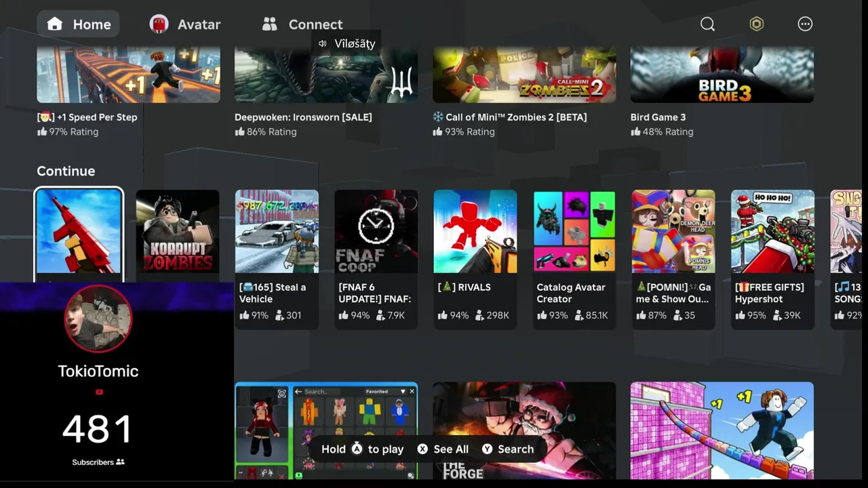The image size is (868, 488).
Task: Click the 'Catalog Avatar Creator' title text
Action: pos(571,293)
